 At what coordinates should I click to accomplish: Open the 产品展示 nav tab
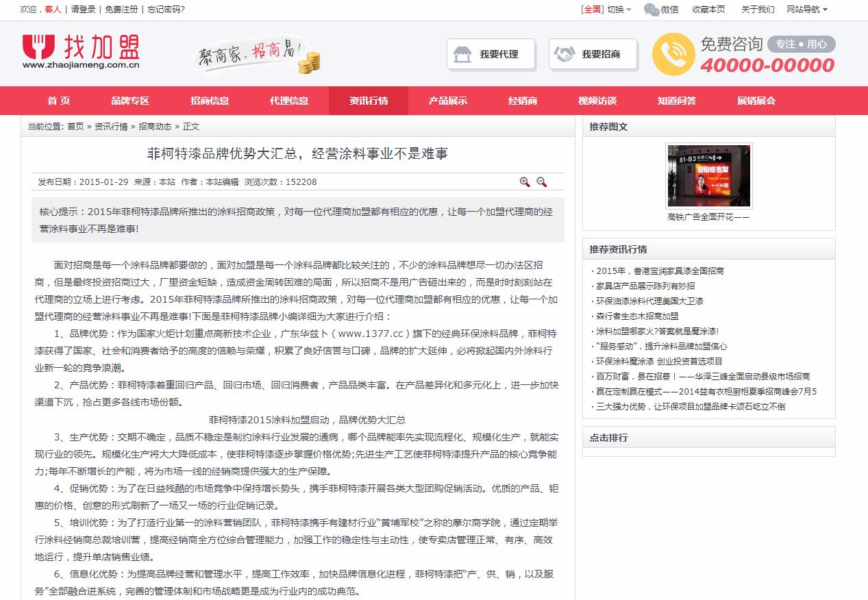448,101
